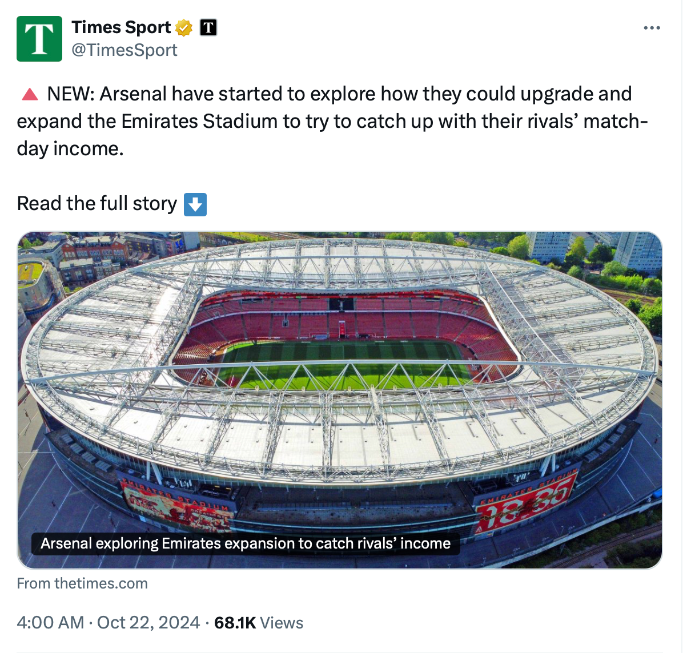Open the Times Sport green T avatar
The height and width of the screenshot is (653, 683).
click(39, 39)
